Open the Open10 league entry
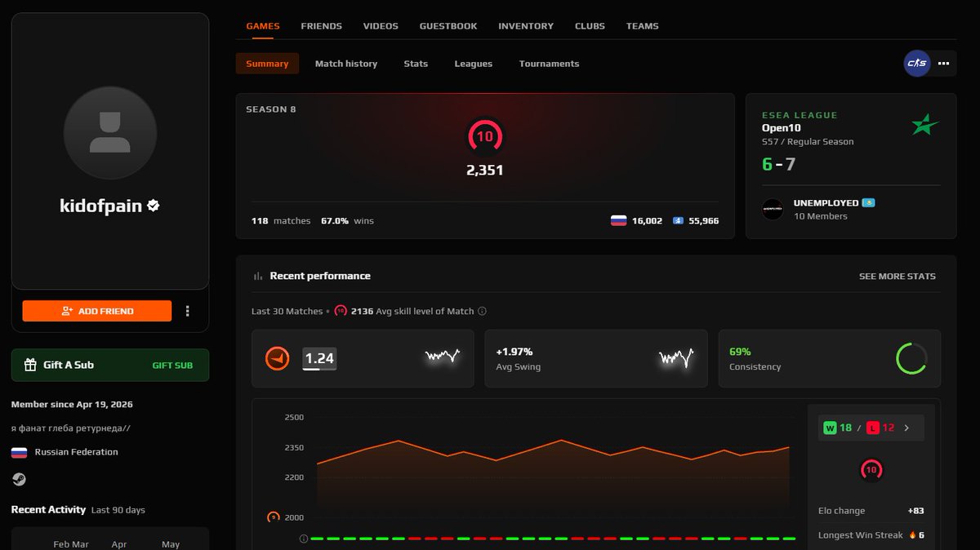This screenshot has height=550, width=980. [782, 128]
